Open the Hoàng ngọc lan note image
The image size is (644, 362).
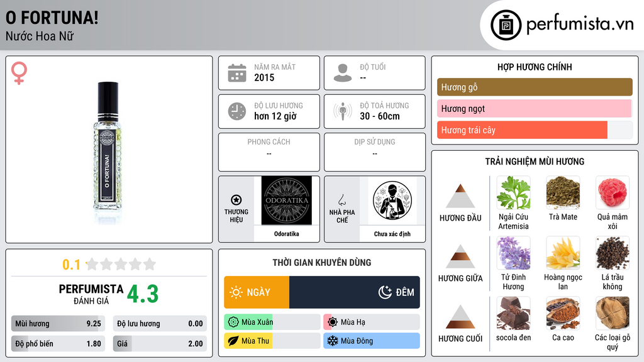tap(563, 253)
